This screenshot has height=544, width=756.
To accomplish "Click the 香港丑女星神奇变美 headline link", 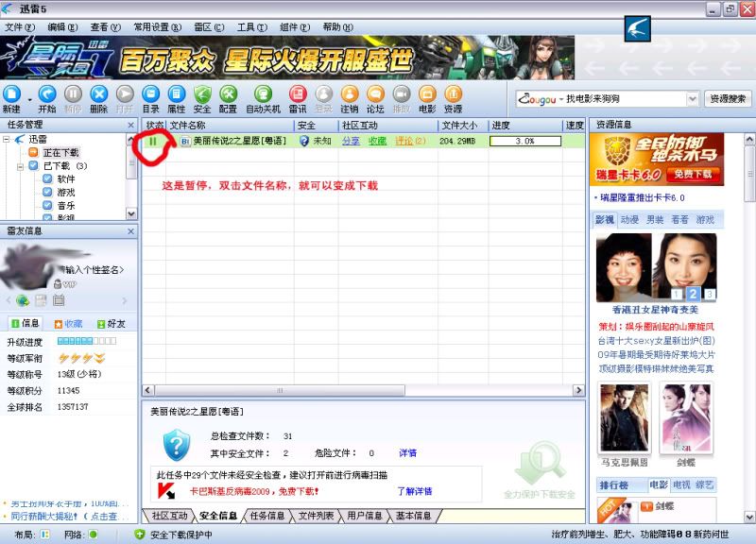I will 655,310.
